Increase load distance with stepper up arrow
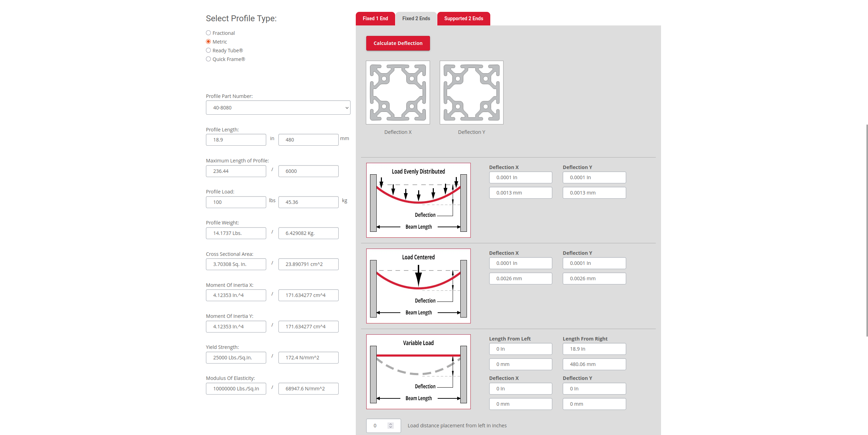868x435 pixels. tap(391, 424)
